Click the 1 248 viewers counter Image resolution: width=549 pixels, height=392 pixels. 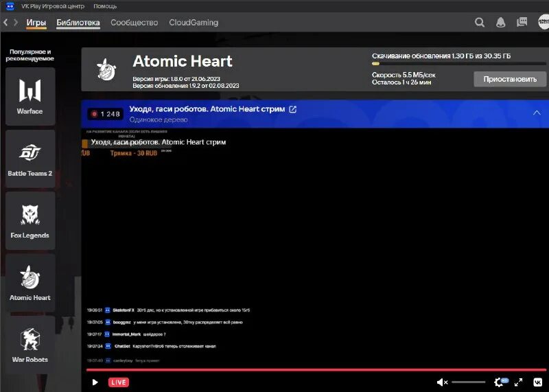(106, 114)
